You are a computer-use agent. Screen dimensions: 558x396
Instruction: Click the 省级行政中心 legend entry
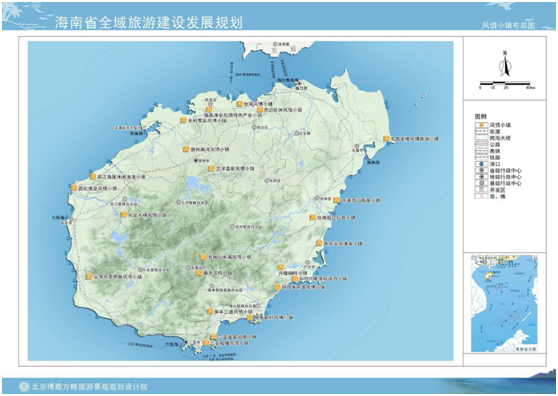(499, 170)
